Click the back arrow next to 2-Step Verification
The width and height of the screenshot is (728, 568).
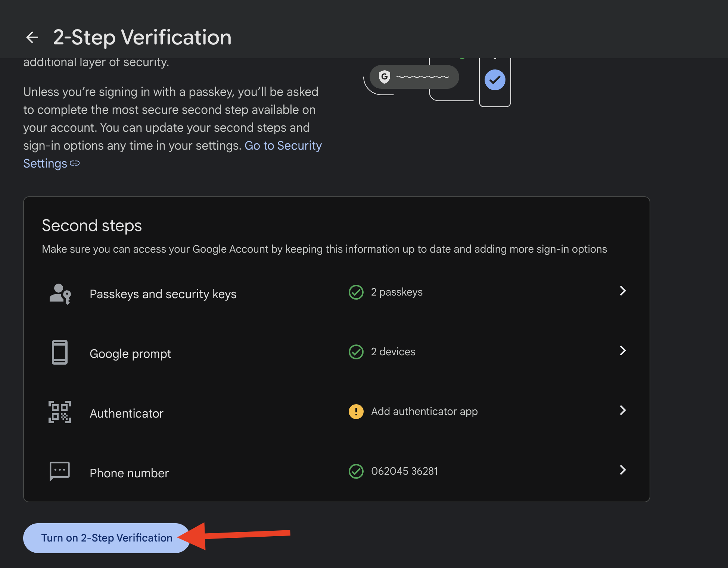[x=32, y=37]
